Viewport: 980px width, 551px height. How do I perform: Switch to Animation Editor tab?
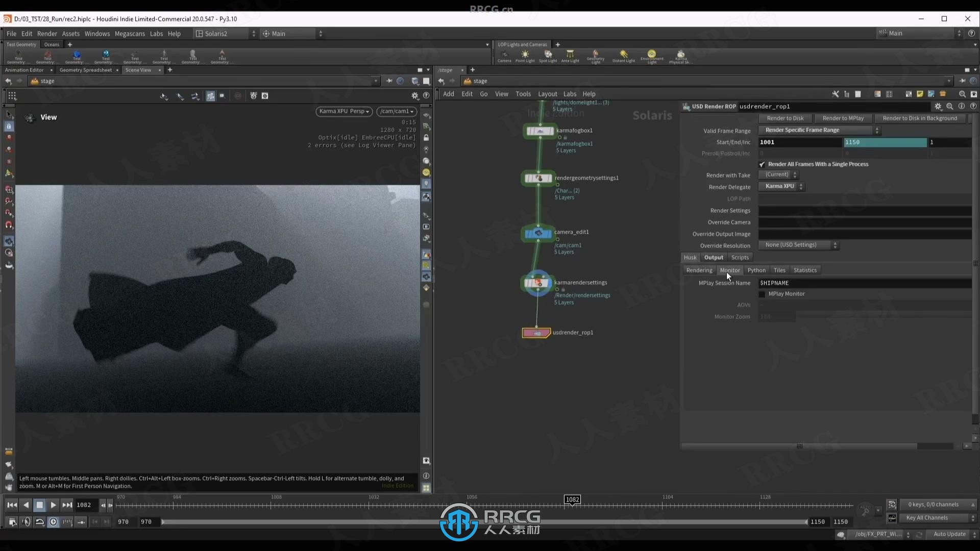tap(24, 70)
